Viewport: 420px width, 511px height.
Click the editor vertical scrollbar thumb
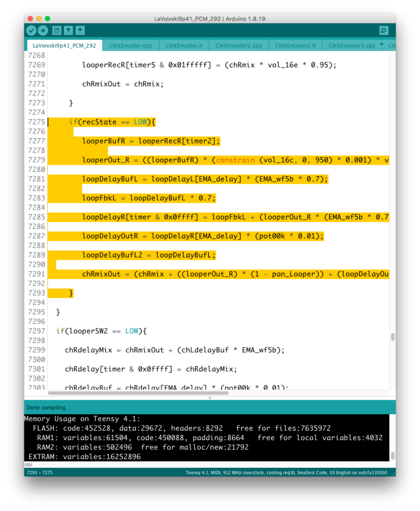pyautogui.click(x=393, y=337)
